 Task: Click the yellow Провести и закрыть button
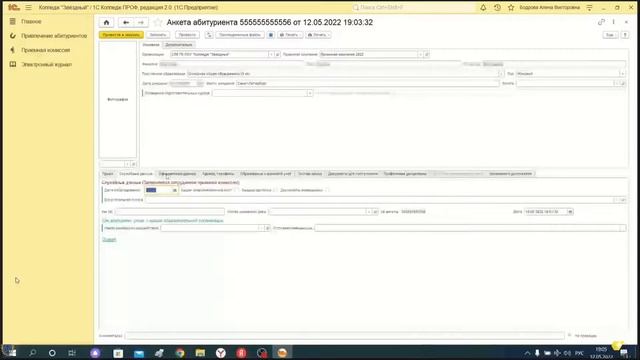(x=121, y=35)
